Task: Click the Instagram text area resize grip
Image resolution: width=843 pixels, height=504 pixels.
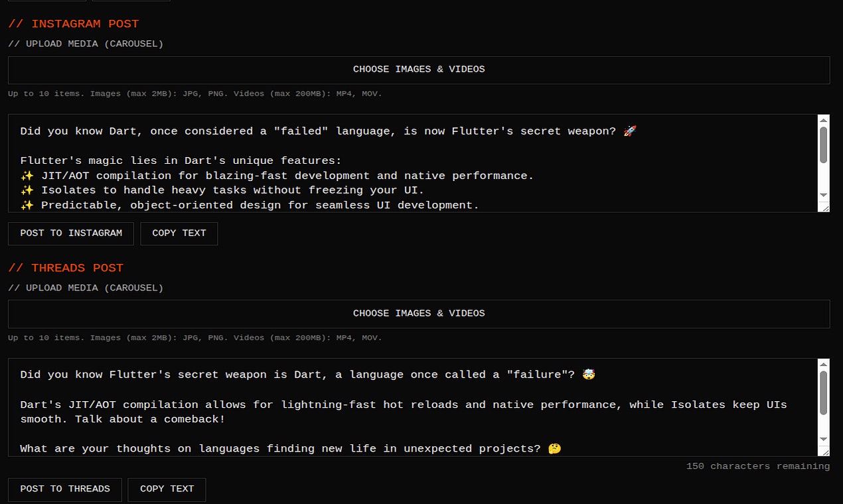Action: pyautogui.click(x=824, y=207)
